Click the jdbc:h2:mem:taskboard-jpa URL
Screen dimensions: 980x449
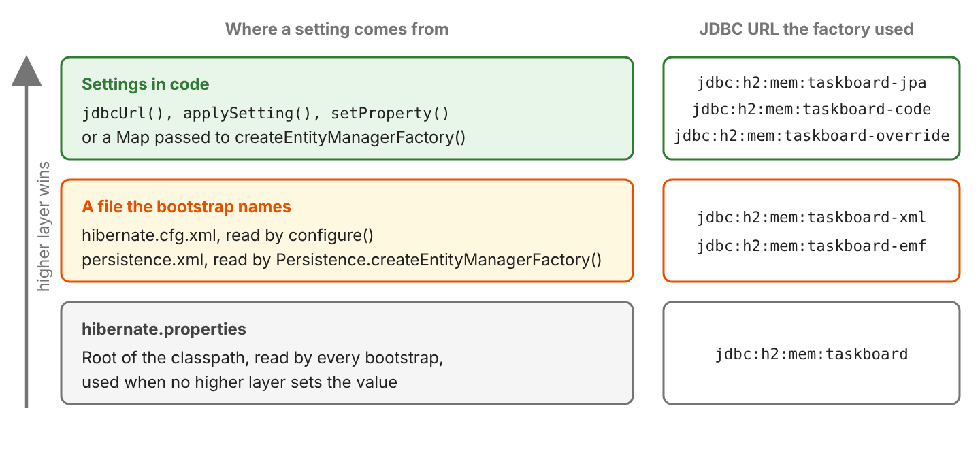pyautogui.click(x=812, y=83)
